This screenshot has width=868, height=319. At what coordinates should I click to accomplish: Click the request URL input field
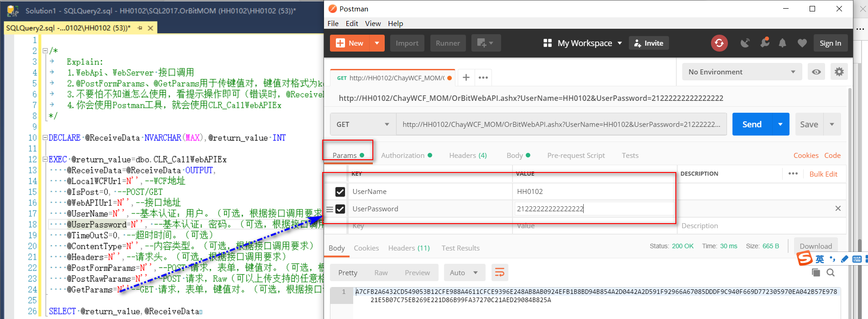pos(561,124)
